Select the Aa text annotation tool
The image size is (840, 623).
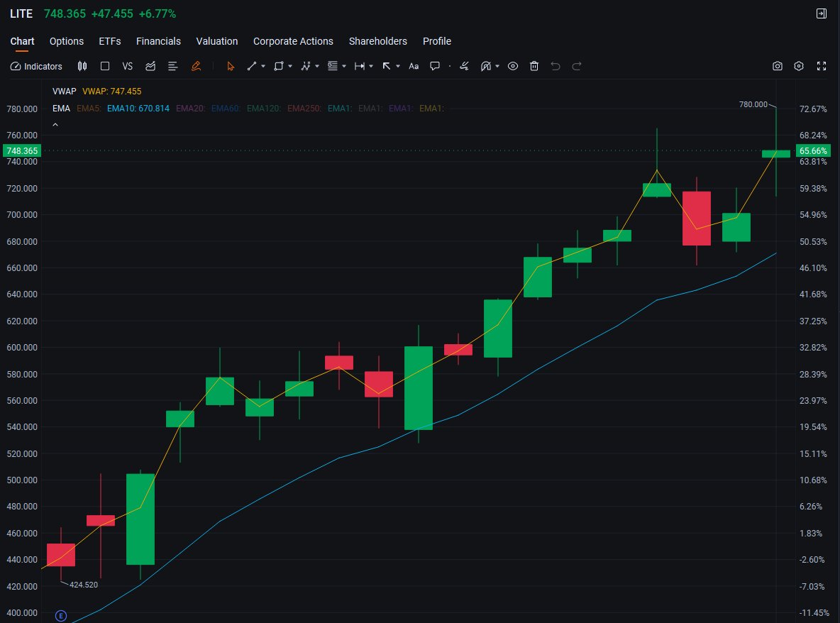pos(414,67)
